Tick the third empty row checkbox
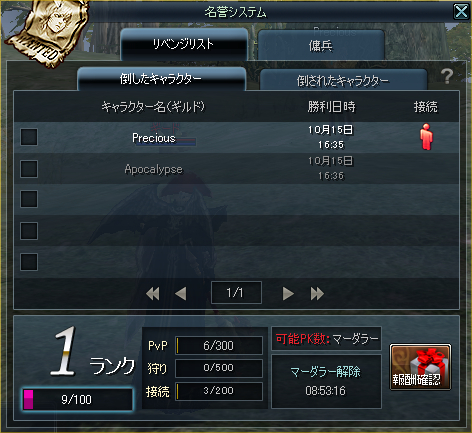 click(29, 199)
